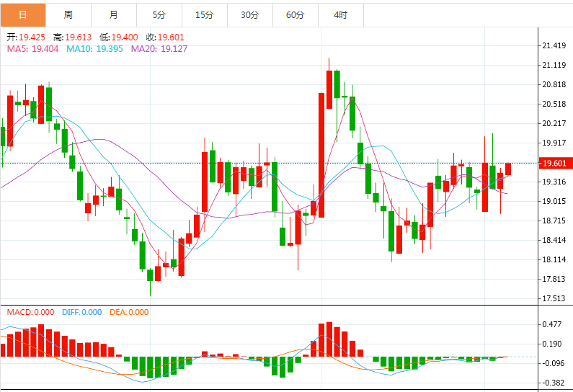
Task: Select the 日 daily chart tab
Action: tap(23, 15)
